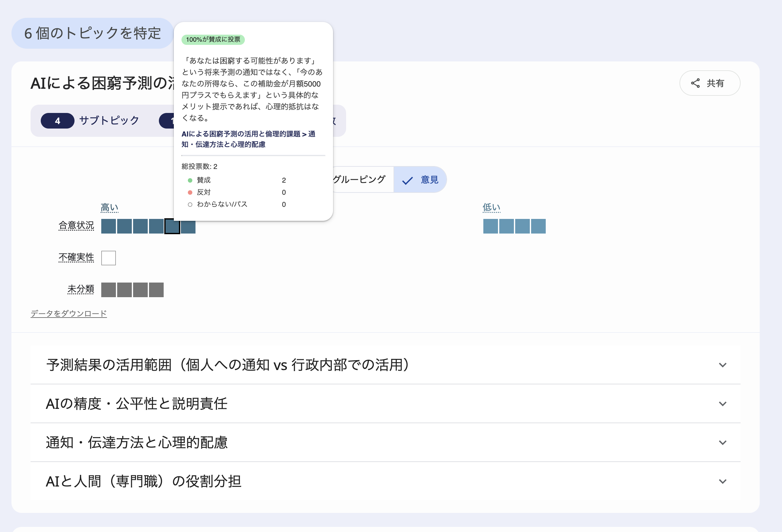Click the 総投票数: 2 text
Screen dimensions: 782x532
click(x=199, y=166)
